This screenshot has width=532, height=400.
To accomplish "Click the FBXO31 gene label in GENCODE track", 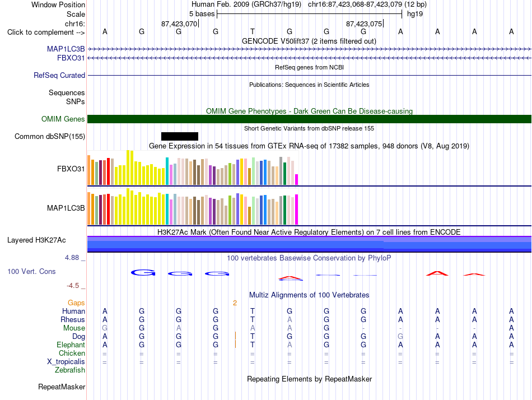I will point(71,58).
